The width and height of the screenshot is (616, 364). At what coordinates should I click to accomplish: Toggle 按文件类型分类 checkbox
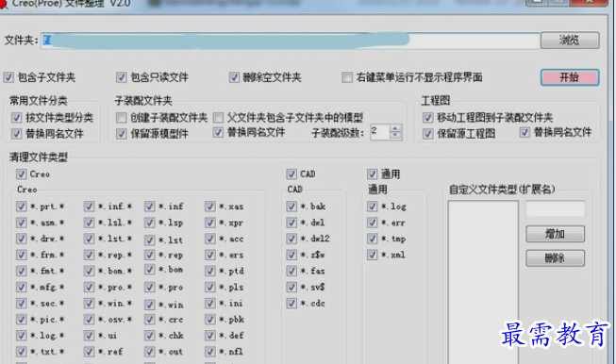click(16, 118)
